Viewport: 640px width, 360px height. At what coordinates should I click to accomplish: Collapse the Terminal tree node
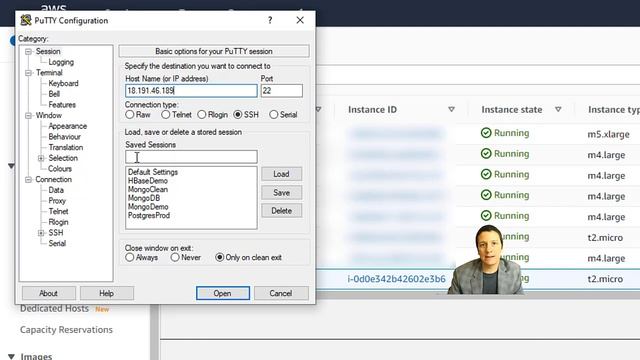(x=28, y=73)
